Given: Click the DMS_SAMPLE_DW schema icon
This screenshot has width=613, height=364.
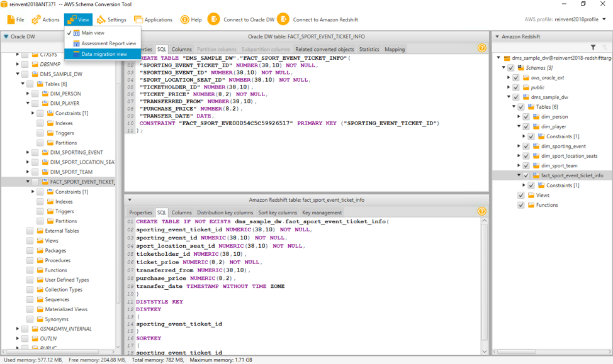Looking at the screenshot, I should pos(35,74).
